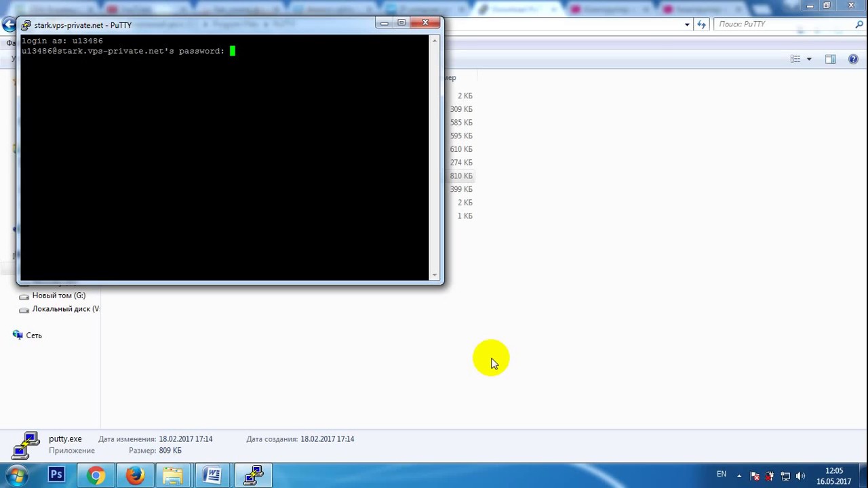The width and height of the screenshot is (868, 488).
Task: Click modification date '18.02.2017 17:14' in details pane
Action: pos(186,439)
